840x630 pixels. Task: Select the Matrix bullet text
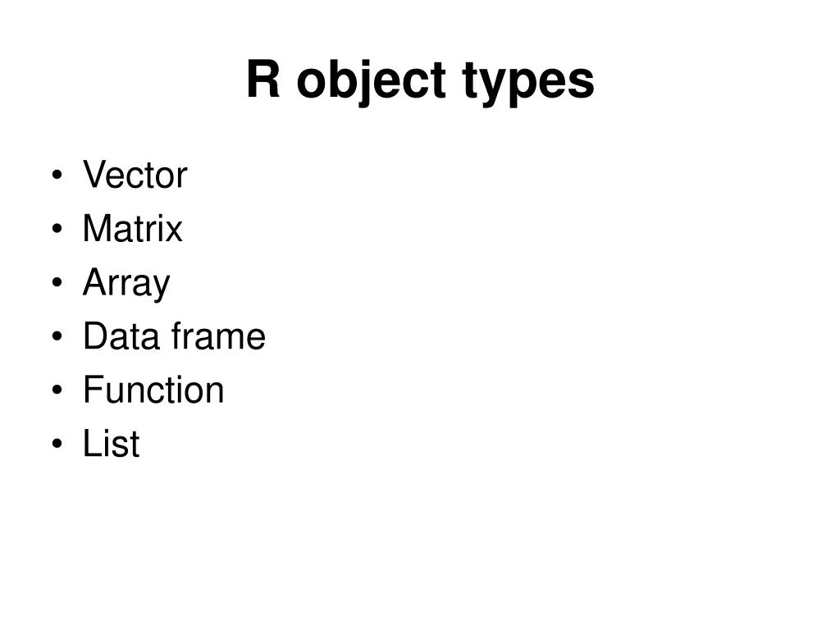coord(133,228)
